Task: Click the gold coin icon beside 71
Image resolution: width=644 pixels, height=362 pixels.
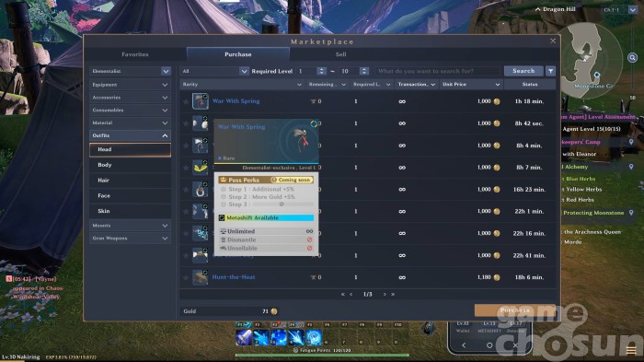Action: tap(274, 311)
